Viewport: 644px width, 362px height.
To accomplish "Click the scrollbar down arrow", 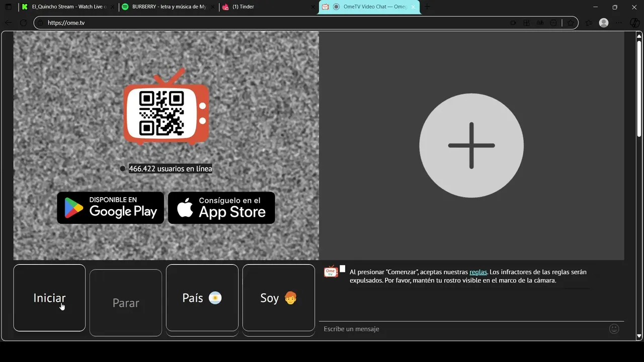I will (639, 336).
